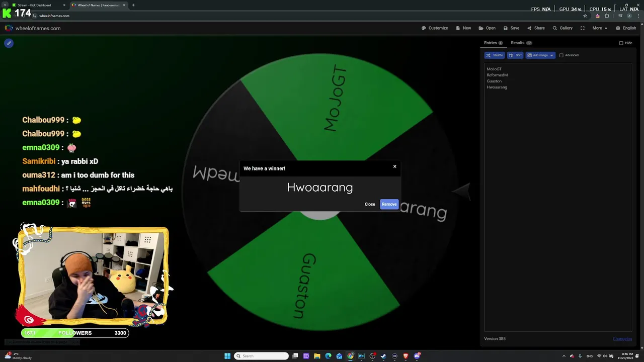This screenshot has width=644, height=362.
Task: Shuffle the entries
Action: [x=494, y=55]
